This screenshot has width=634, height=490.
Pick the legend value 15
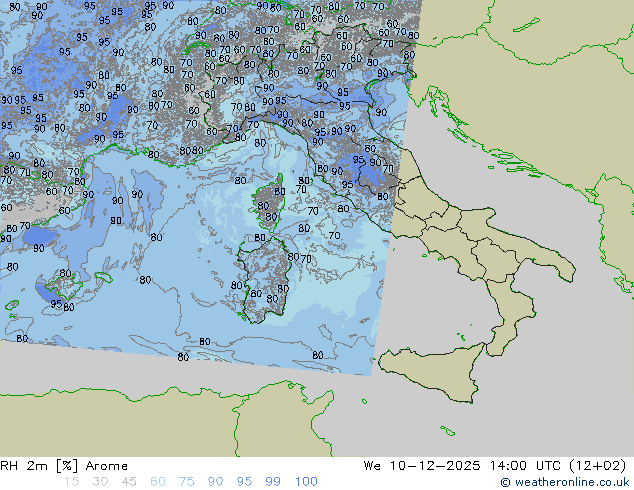pos(71,482)
